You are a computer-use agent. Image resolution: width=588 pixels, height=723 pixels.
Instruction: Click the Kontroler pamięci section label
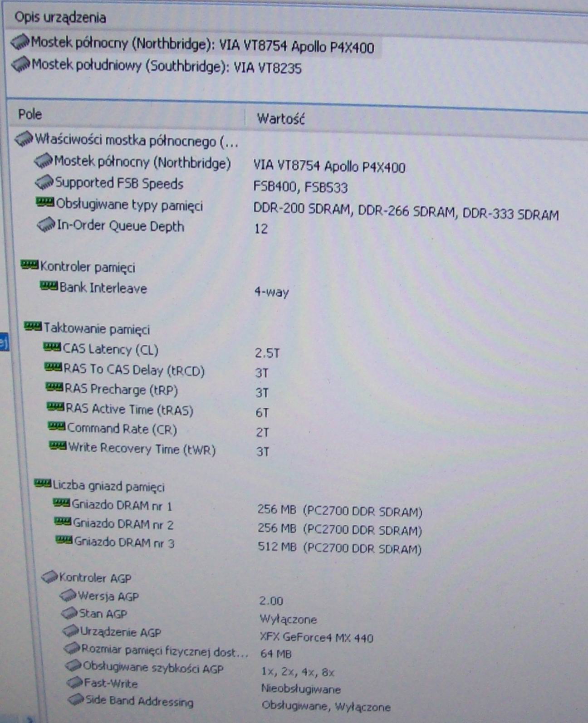click(88, 267)
